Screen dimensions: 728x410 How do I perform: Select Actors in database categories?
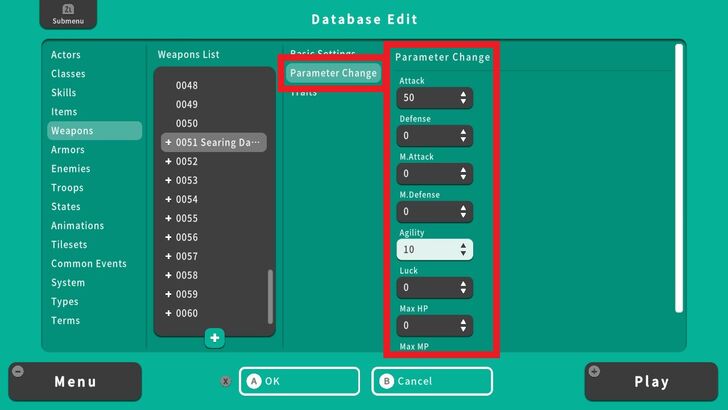[x=66, y=55]
